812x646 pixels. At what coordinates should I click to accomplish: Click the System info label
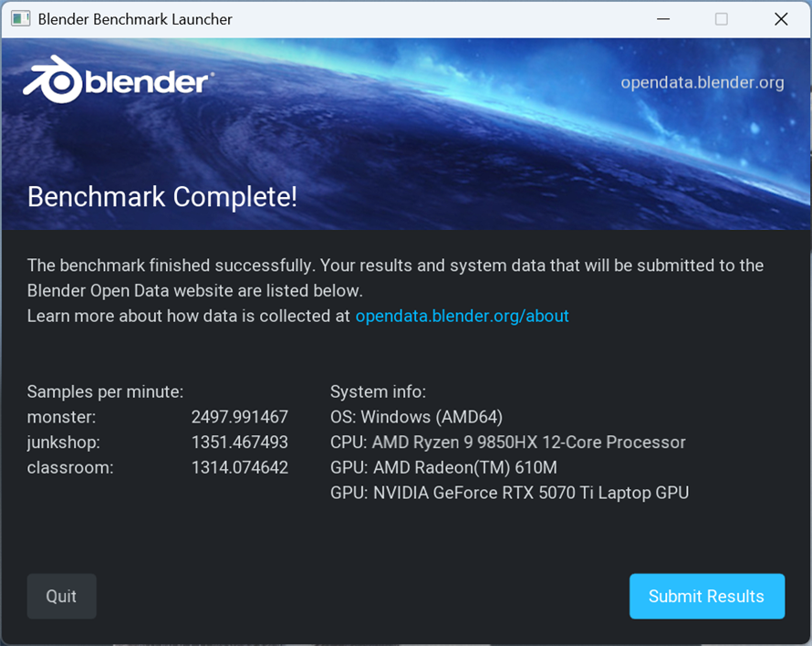coord(378,392)
